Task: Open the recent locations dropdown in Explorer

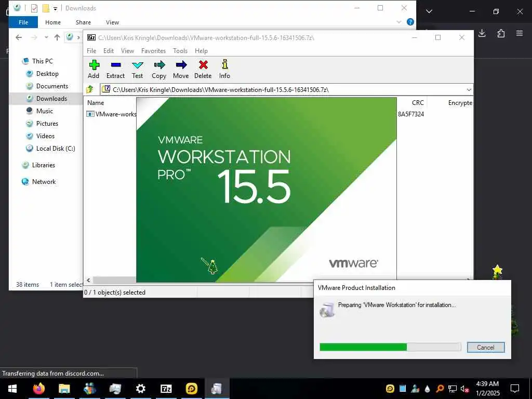Action: tap(46, 37)
